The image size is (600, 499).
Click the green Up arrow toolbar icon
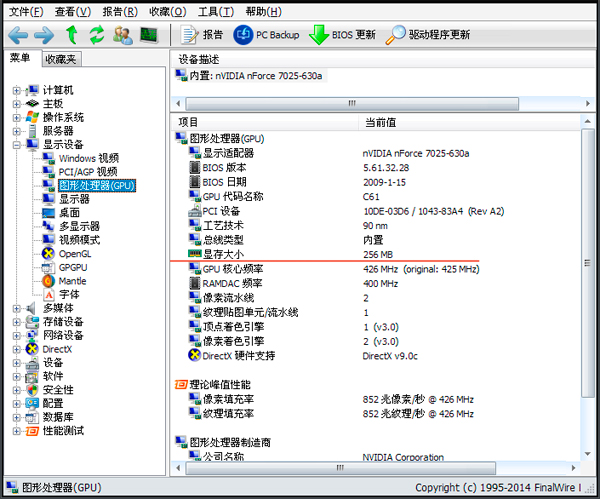click(71, 35)
